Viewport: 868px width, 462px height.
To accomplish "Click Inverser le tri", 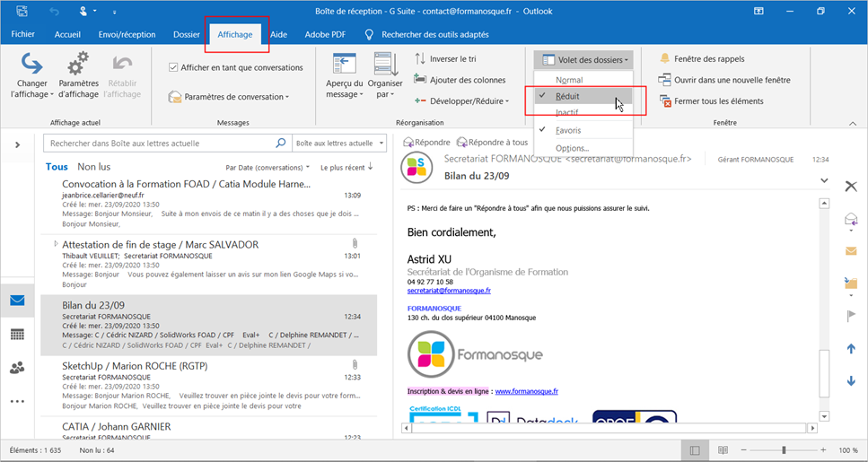I will pos(445,58).
